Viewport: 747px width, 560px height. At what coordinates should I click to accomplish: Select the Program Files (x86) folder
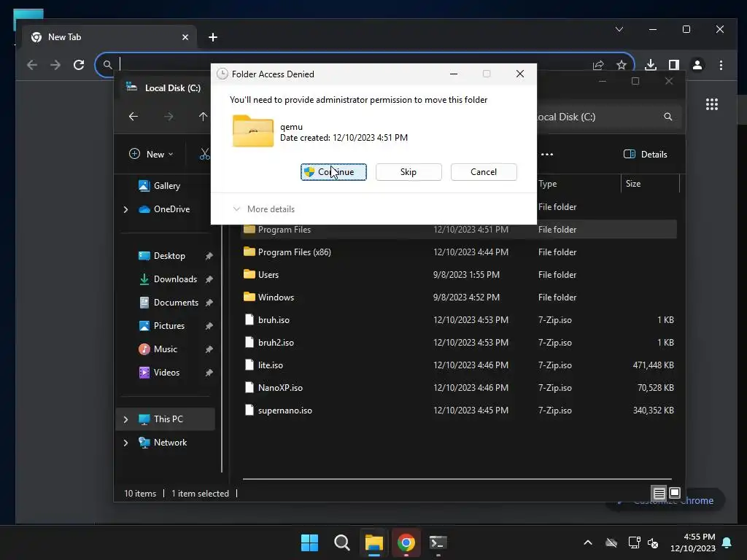(x=460, y=252)
